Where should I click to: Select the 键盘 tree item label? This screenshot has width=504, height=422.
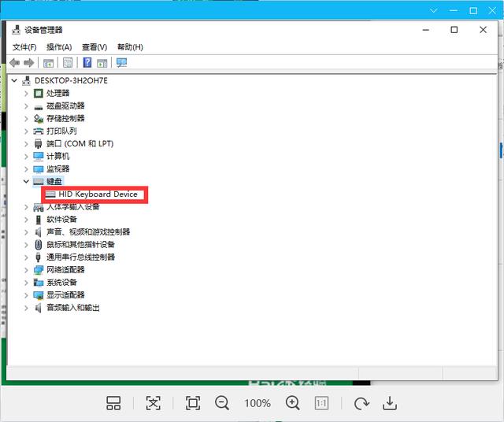[54, 182]
